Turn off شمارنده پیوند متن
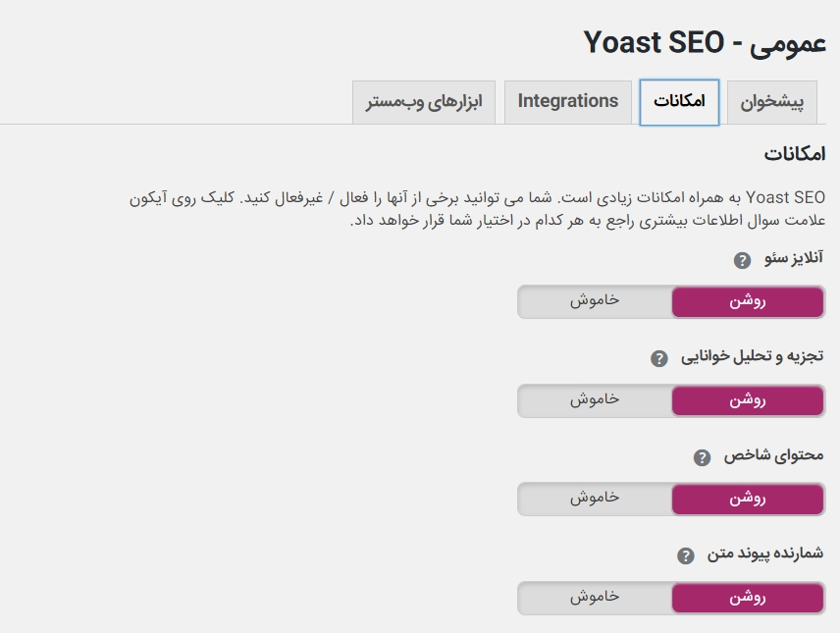The height and width of the screenshot is (633, 840). [595, 598]
